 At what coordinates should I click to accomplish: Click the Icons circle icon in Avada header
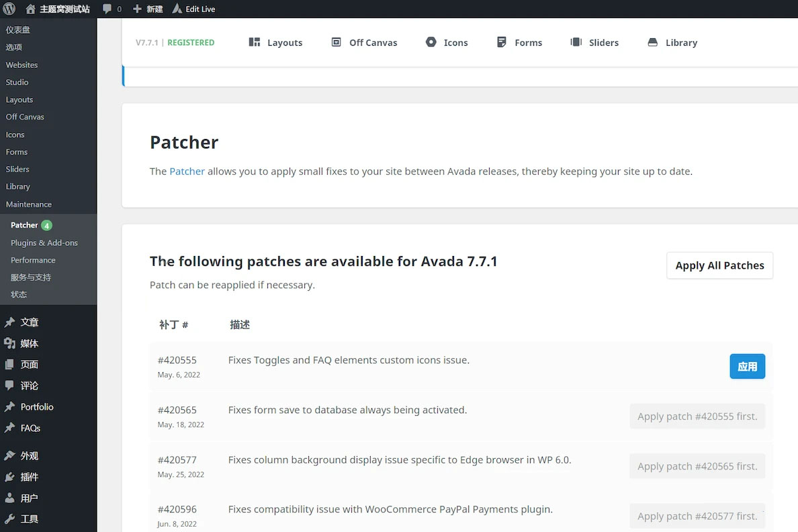pyautogui.click(x=431, y=42)
